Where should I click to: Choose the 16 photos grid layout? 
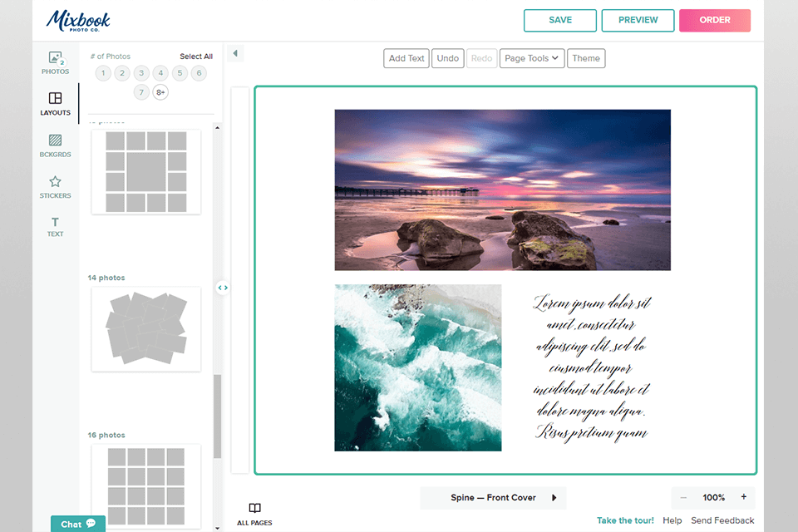[146, 486]
